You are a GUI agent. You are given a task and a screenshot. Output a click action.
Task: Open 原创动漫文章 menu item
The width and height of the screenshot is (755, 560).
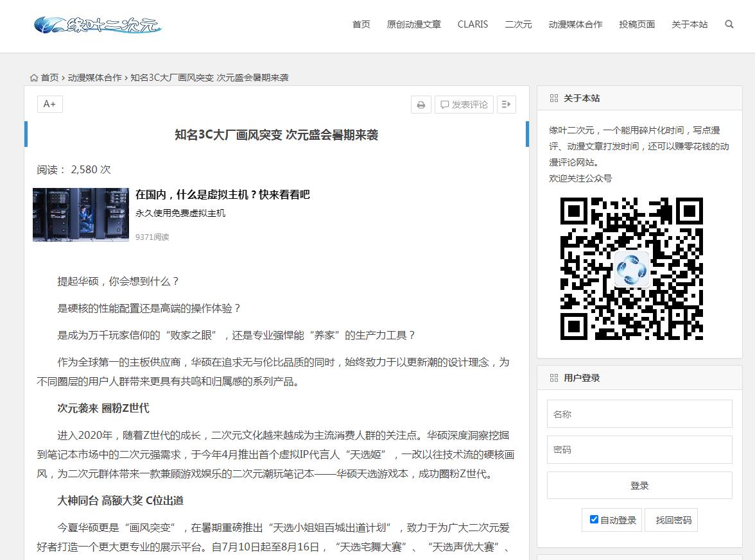click(x=413, y=24)
